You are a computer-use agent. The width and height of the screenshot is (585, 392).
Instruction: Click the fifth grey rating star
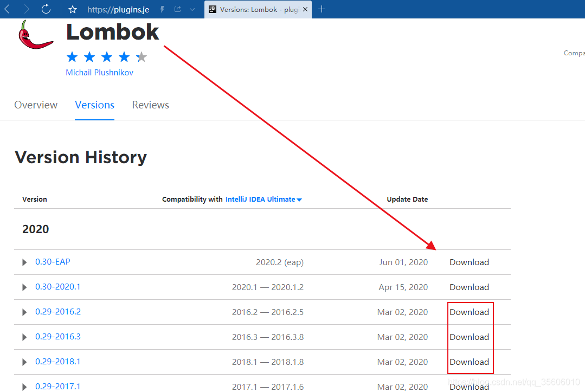[142, 57]
